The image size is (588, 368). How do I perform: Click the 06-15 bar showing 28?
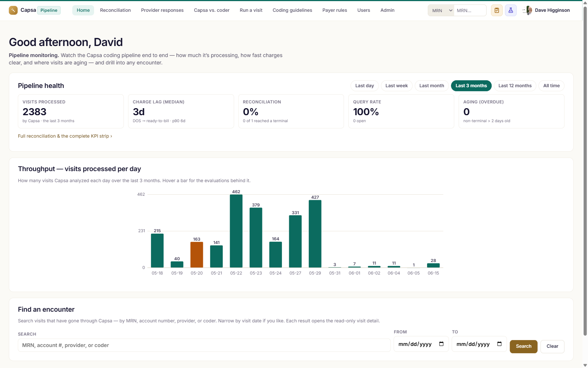[433, 265]
